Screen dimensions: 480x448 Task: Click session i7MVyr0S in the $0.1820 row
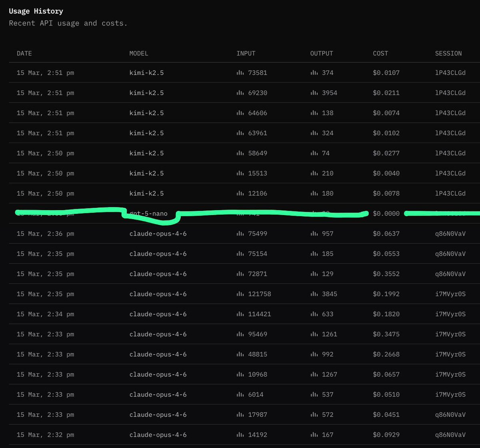pyautogui.click(x=450, y=314)
